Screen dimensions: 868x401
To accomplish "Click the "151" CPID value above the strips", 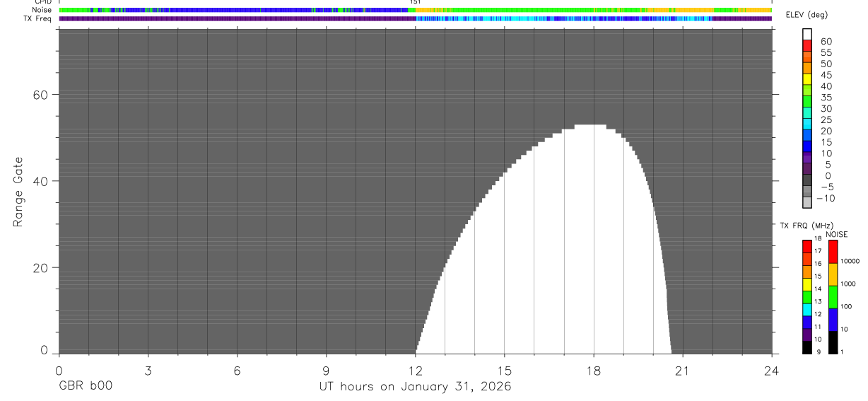I will 416,3.
